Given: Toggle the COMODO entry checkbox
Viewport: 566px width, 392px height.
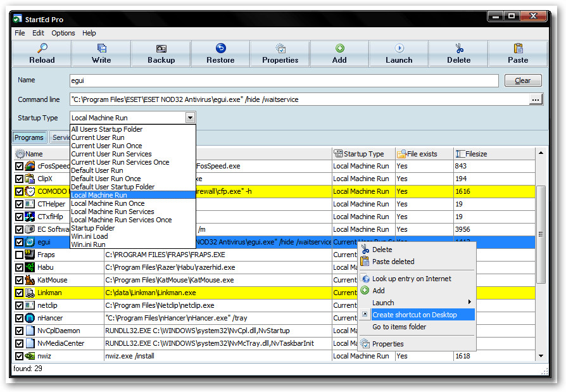Looking at the screenshot, I should [20, 191].
